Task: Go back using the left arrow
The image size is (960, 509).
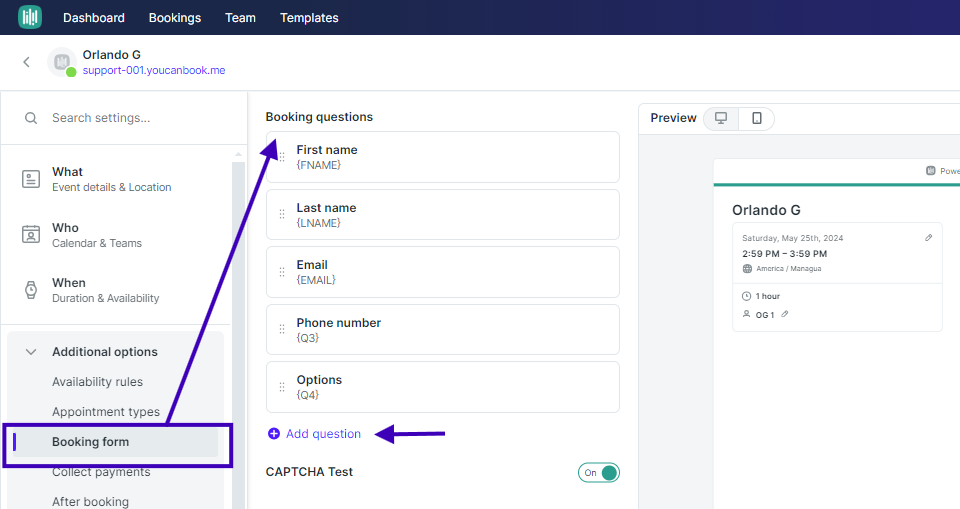Action: (26, 62)
